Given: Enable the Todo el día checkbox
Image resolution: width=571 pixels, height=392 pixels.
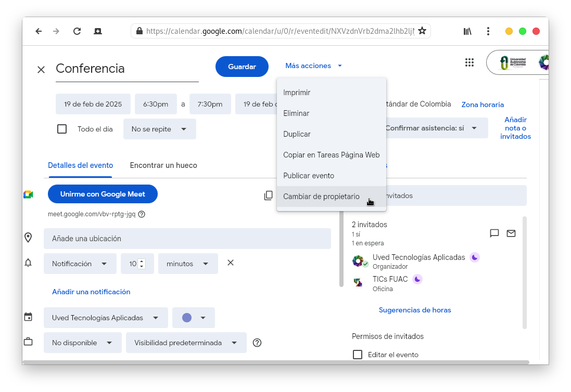Looking at the screenshot, I should coord(62,129).
